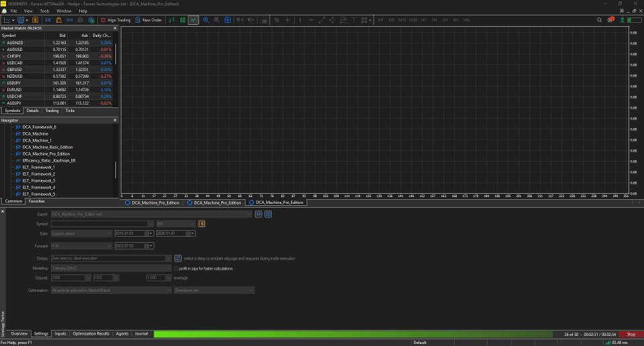Open the Tools menu
644x346 pixels.
point(44,11)
